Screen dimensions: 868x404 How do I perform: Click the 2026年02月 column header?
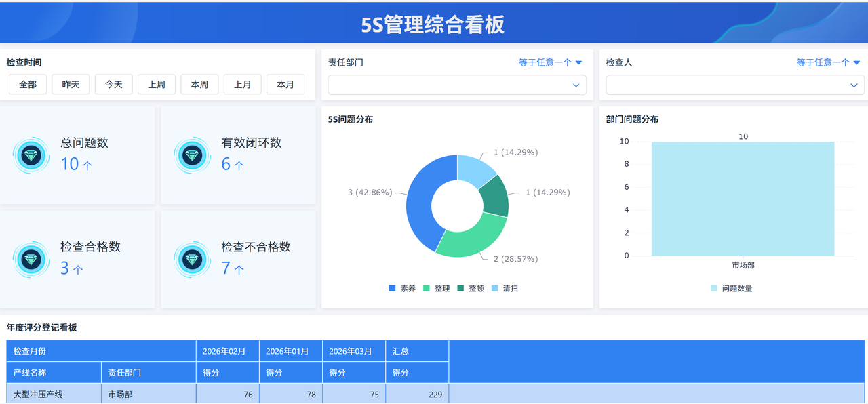[227, 351]
